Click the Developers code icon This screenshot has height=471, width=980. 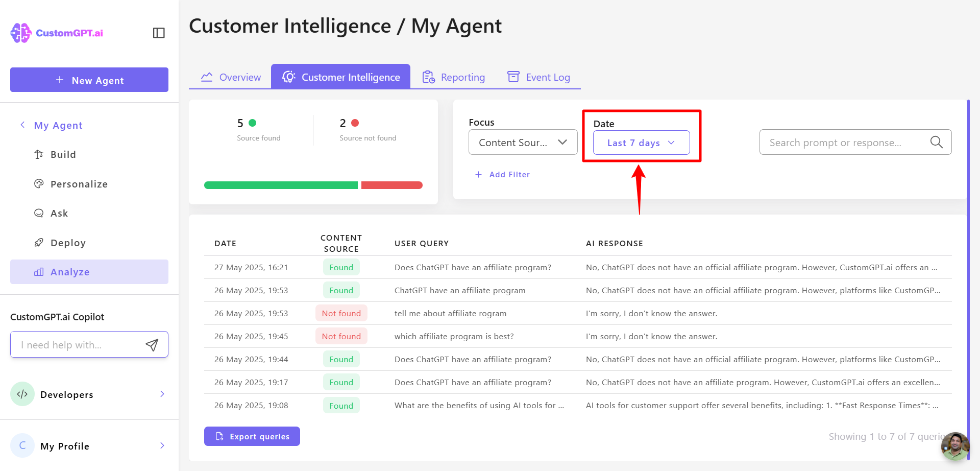click(x=22, y=394)
